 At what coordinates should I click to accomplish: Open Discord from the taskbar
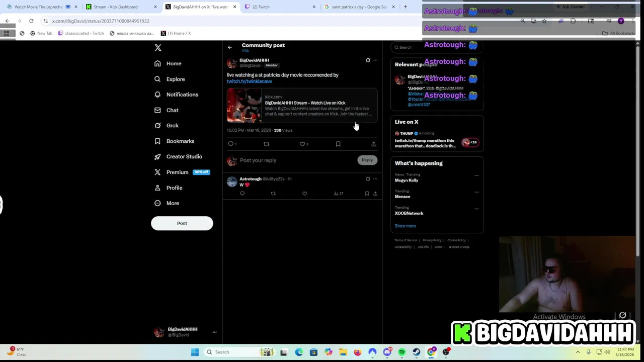point(387,352)
